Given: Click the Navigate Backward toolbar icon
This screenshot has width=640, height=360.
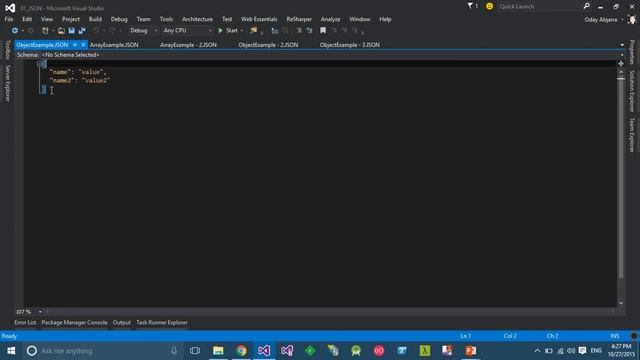Looking at the screenshot, I should (x=15, y=31).
